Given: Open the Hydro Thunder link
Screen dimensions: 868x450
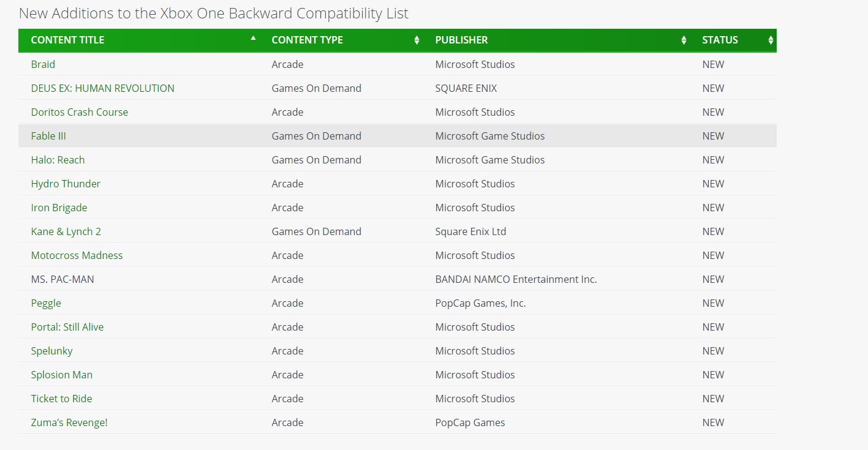Looking at the screenshot, I should coord(66,184).
